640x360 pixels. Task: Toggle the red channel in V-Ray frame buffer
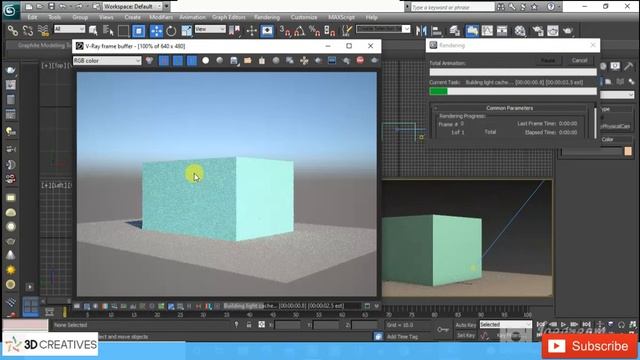tap(164, 60)
